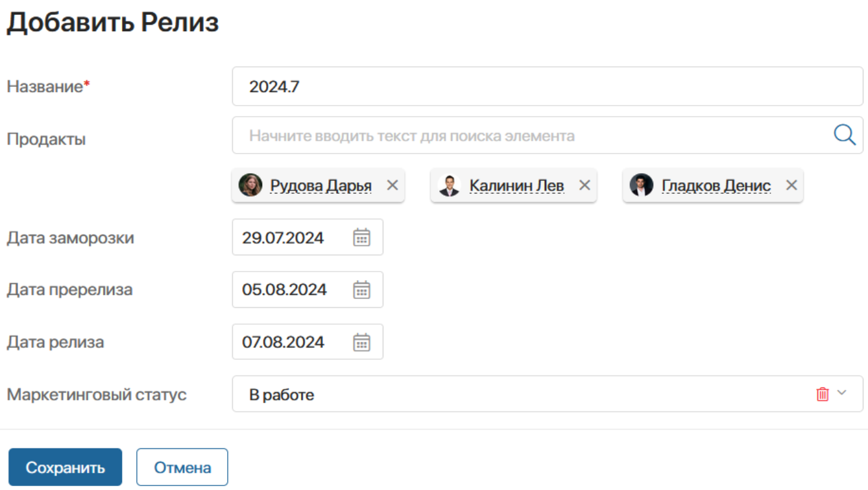
Task: Focus the Продакты search text field
Action: click(532, 135)
